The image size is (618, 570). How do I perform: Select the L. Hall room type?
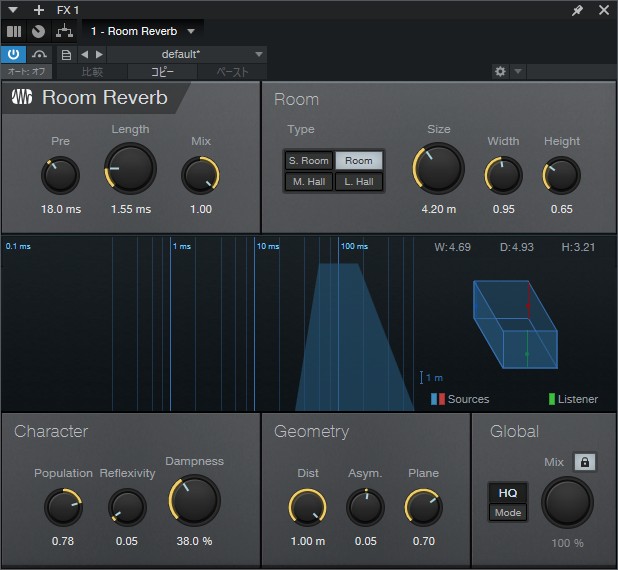(358, 182)
